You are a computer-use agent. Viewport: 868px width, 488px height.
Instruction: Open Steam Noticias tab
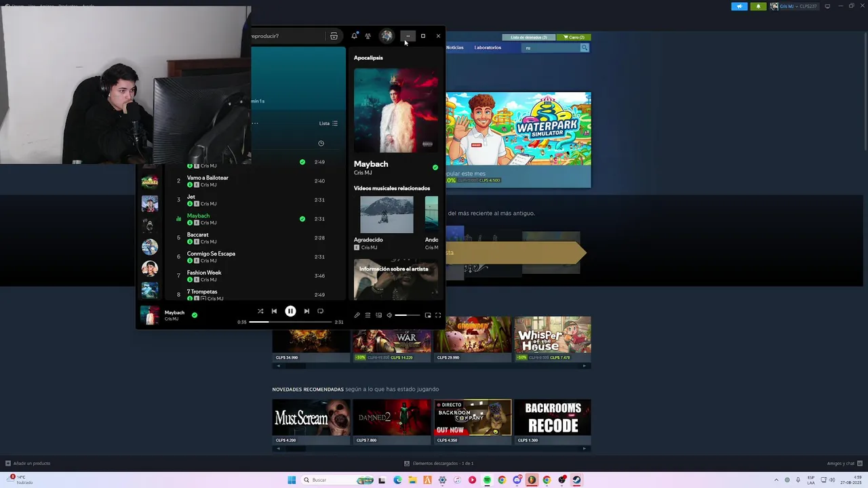click(455, 47)
